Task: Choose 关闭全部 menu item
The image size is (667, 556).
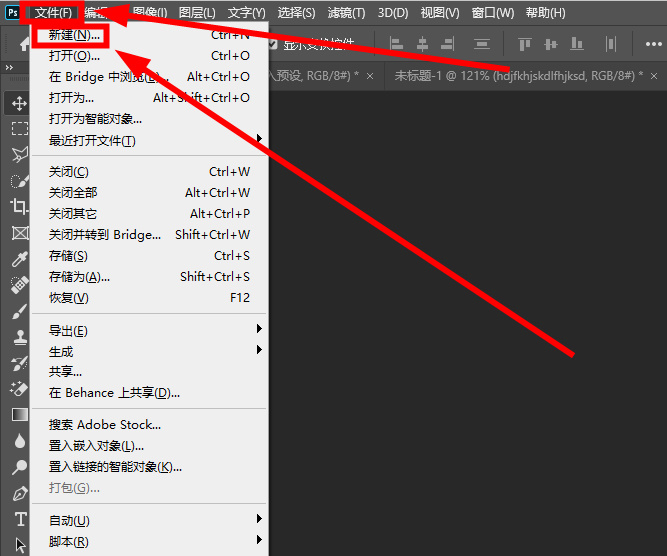Action: (x=149, y=192)
